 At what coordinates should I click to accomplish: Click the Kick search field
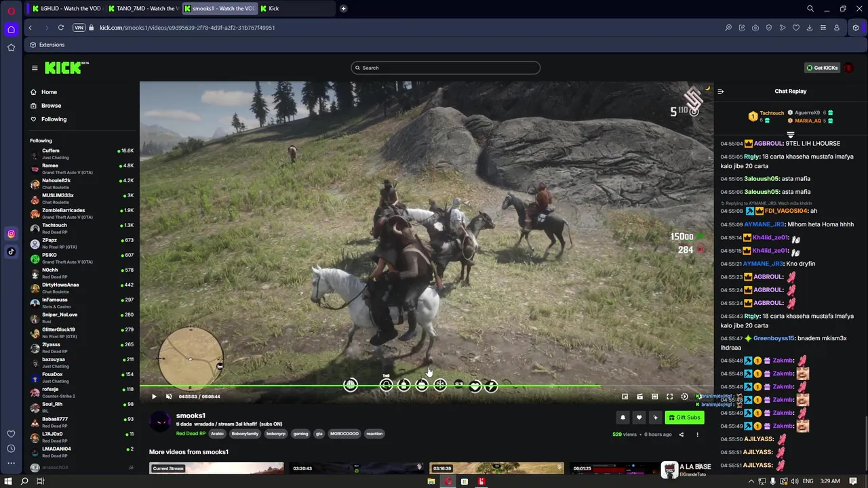point(446,68)
